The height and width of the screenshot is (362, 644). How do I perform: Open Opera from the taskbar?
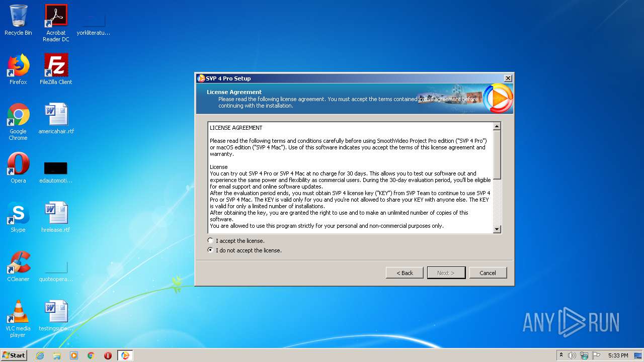[108, 355]
